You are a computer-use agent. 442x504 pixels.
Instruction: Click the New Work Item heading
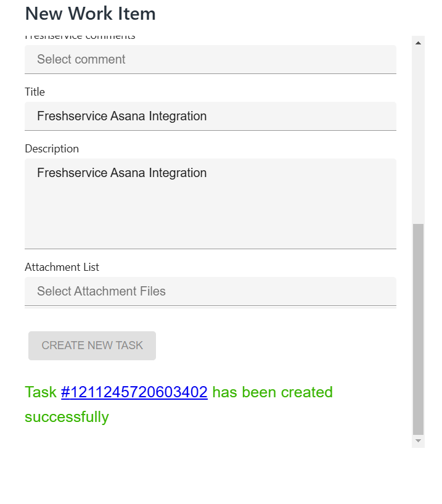(x=90, y=14)
